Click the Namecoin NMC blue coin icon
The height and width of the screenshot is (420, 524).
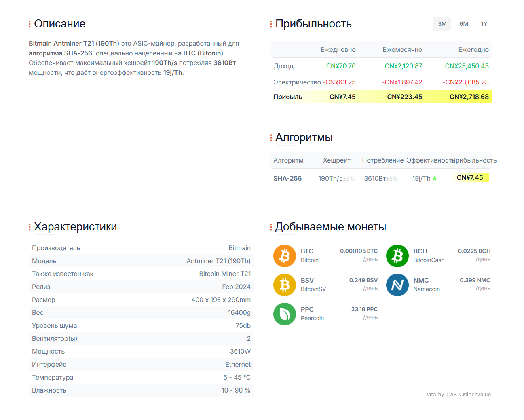point(397,285)
